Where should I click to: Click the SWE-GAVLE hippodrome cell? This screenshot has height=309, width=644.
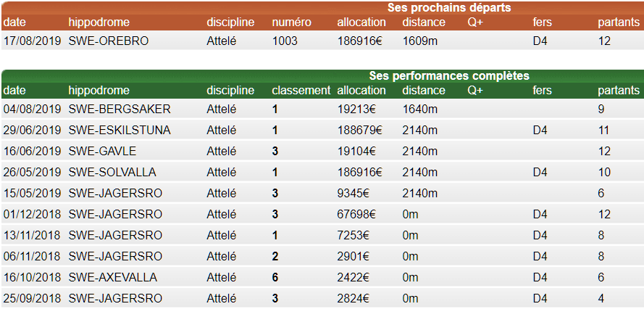coord(102,152)
